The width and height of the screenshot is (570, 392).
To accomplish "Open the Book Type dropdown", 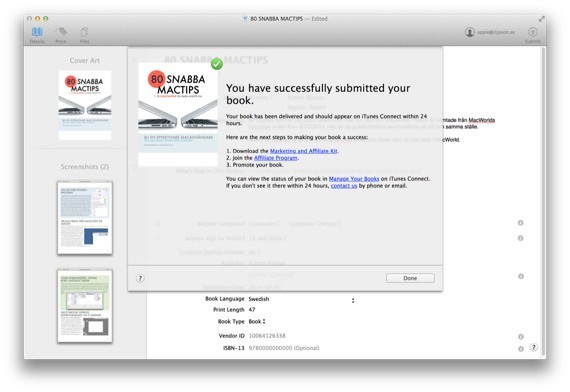I will point(257,321).
